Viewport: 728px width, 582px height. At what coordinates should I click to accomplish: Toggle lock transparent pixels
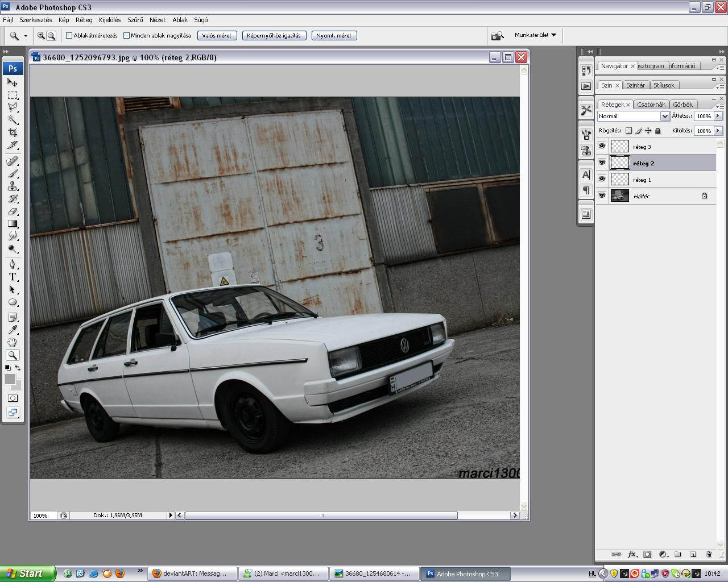click(x=628, y=131)
